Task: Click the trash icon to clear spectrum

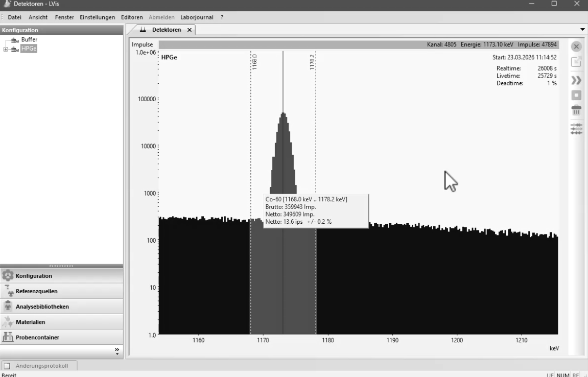Action: (x=576, y=110)
